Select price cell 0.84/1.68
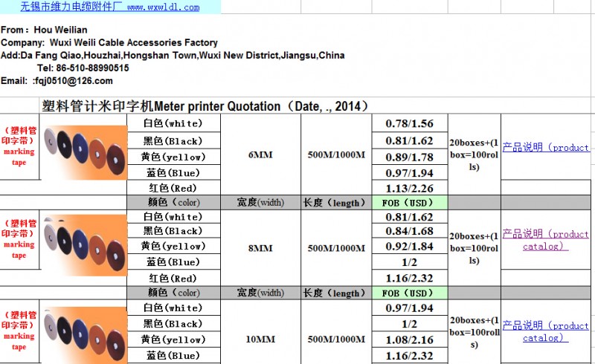The height and width of the screenshot is (364, 595). 409,232
